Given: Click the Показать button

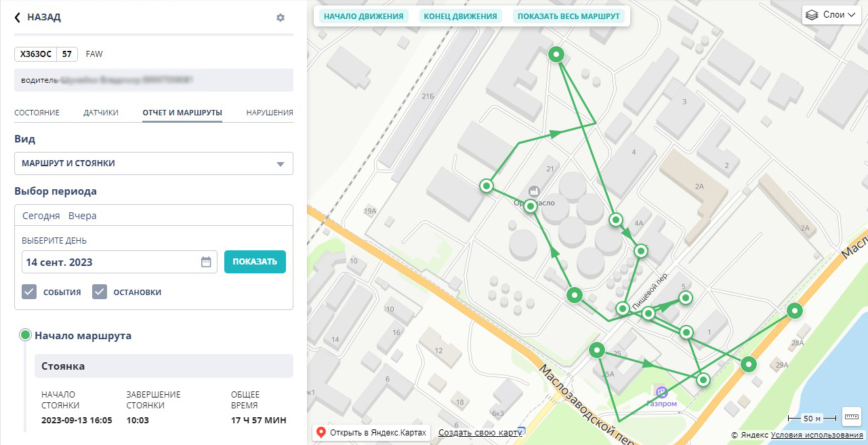Looking at the screenshot, I should [255, 262].
